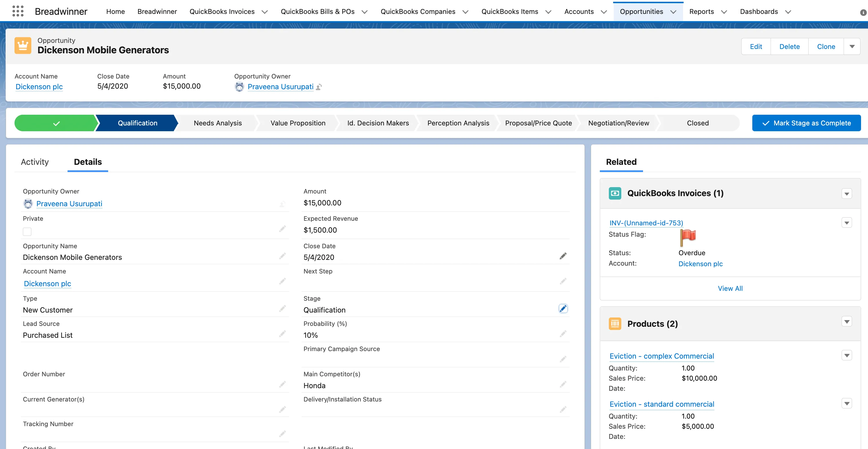The height and width of the screenshot is (449, 868).
Task: Switch to the Activity tab
Action: (x=35, y=162)
